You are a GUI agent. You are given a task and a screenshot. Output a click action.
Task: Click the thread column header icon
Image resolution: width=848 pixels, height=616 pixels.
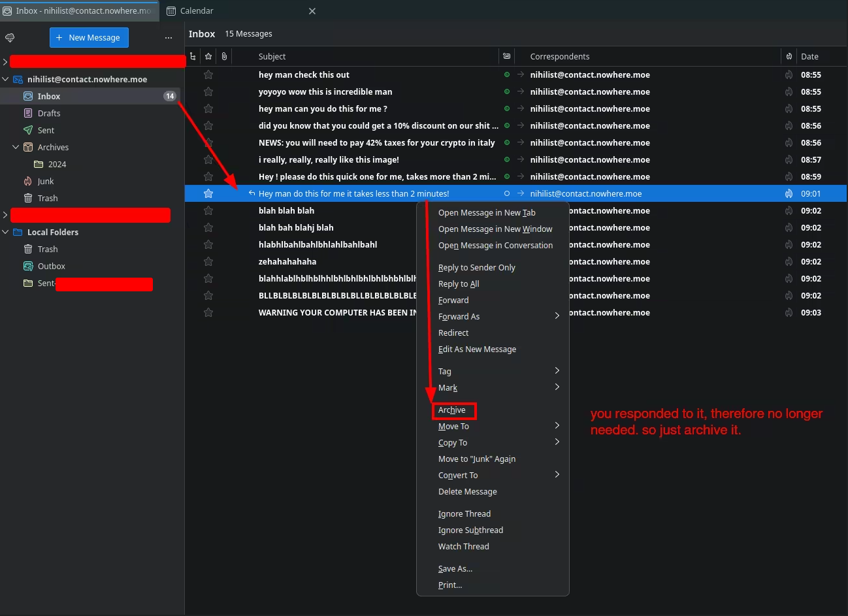click(193, 57)
